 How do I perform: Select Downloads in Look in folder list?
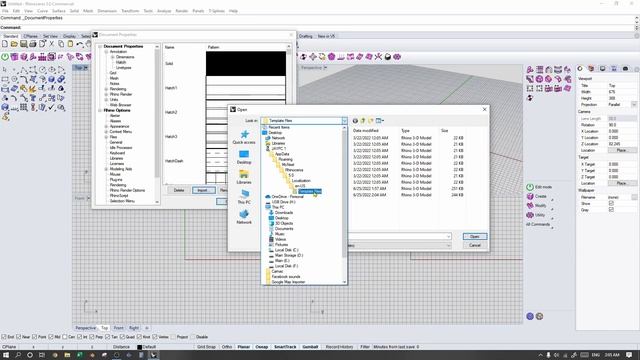pyautogui.click(x=284, y=213)
